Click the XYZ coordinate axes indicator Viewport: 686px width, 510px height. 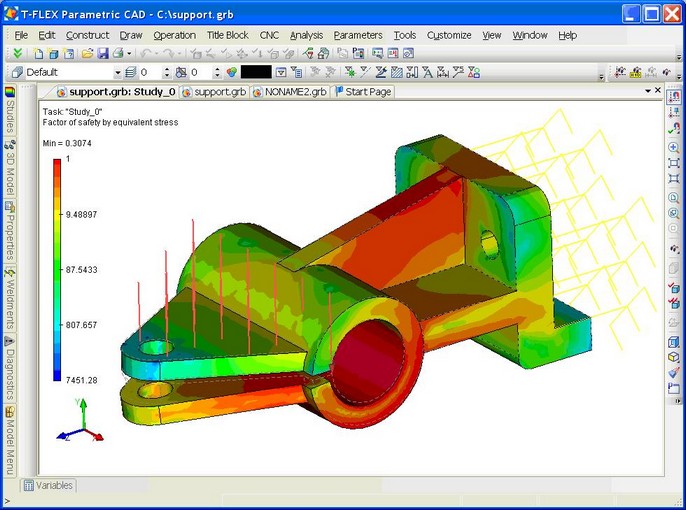pos(81,420)
